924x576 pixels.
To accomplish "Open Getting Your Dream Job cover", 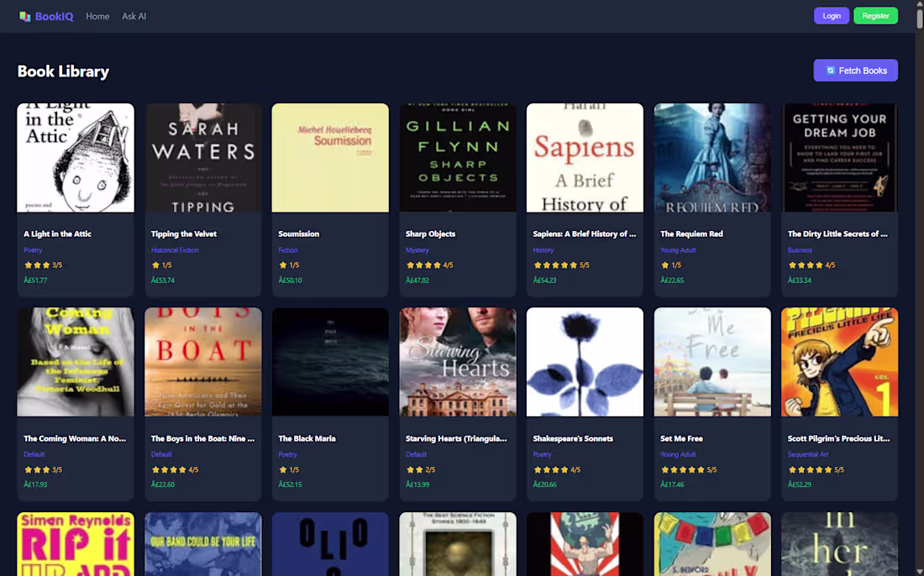I will (840, 158).
